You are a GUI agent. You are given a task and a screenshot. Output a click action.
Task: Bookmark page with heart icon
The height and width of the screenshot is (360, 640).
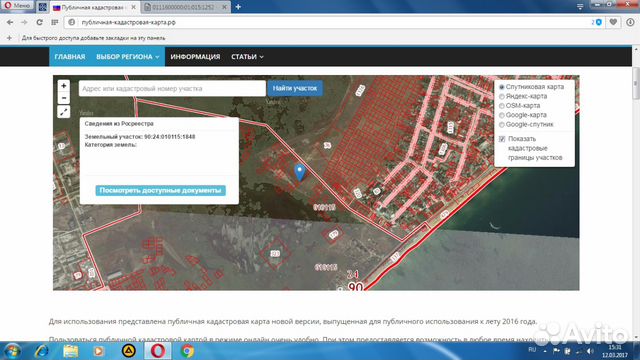pyautogui.click(x=613, y=22)
